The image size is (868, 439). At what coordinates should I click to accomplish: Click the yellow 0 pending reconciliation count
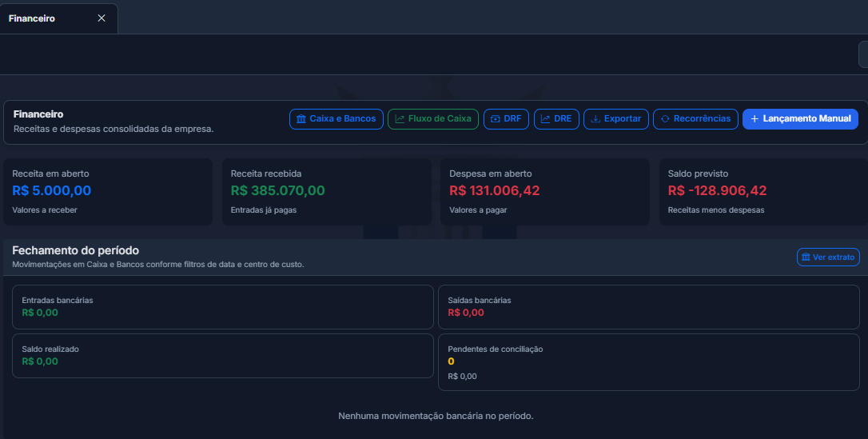(x=451, y=361)
